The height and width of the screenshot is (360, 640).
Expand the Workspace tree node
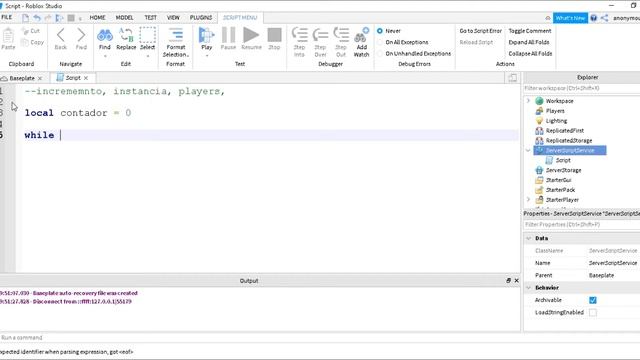528,101
